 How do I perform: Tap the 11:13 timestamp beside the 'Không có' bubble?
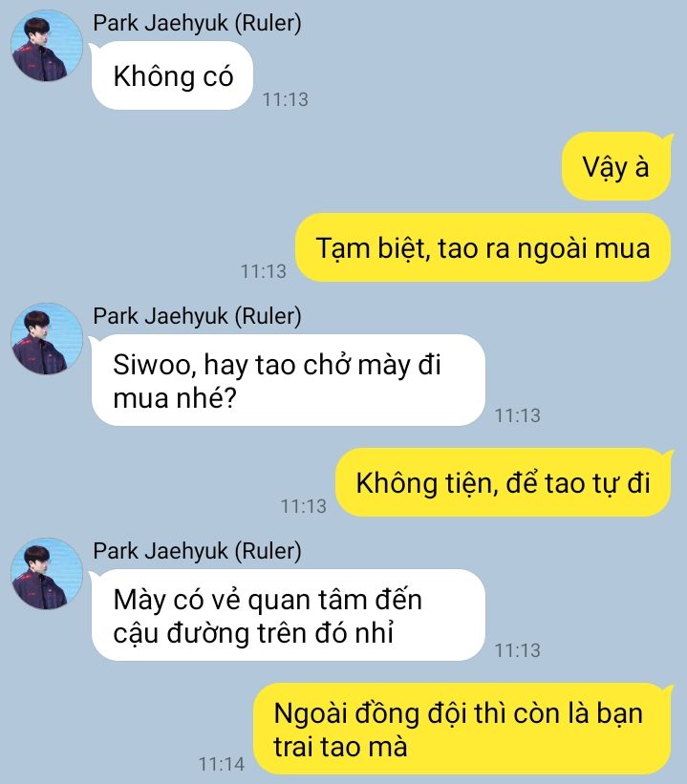click(285, 99)
